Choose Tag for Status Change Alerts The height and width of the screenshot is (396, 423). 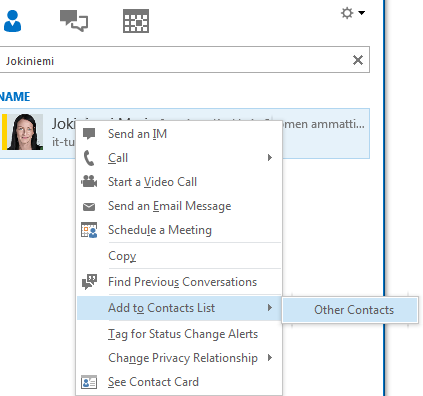[179, 334]
